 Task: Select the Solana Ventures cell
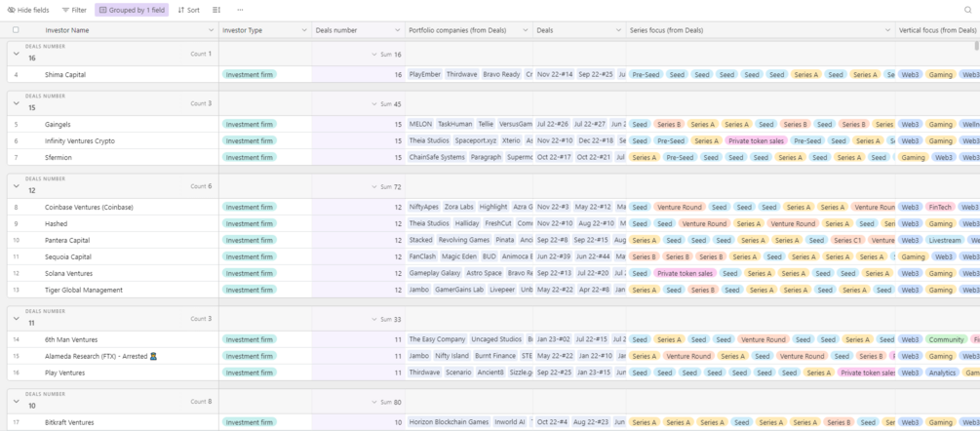[x=68, y=273]
